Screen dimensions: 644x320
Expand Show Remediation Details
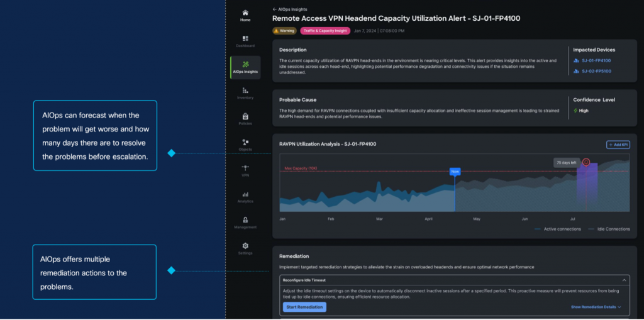596,307
